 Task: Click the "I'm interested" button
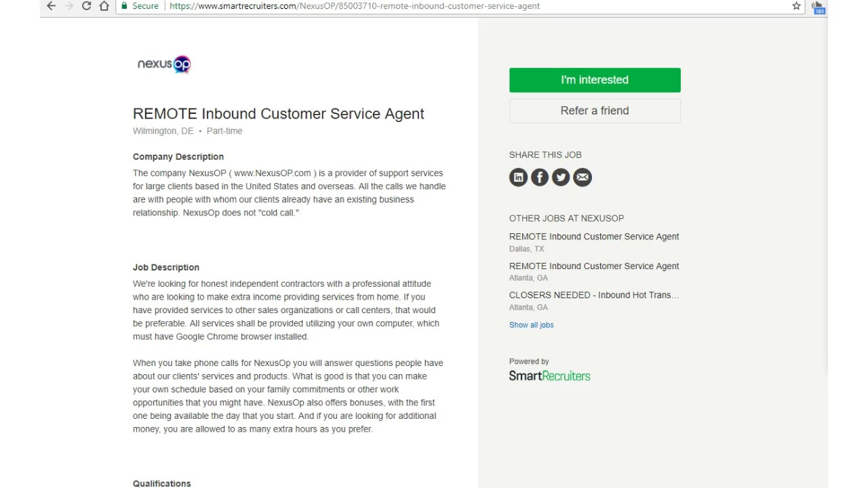[x=595, y=80]
